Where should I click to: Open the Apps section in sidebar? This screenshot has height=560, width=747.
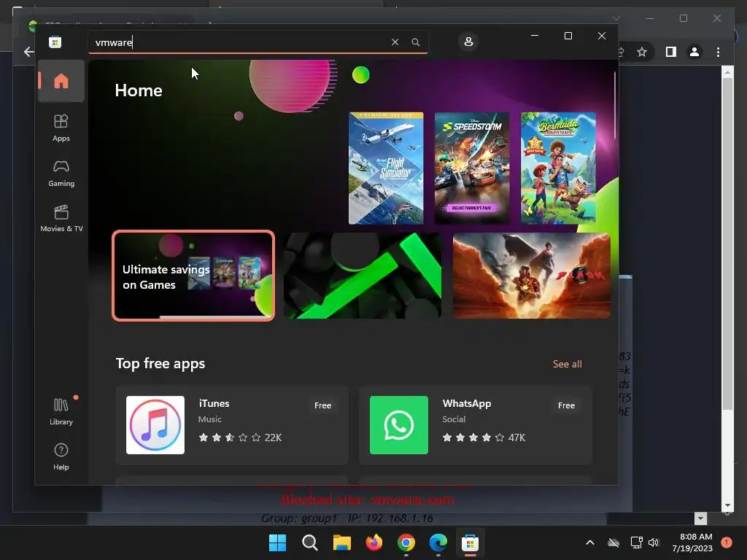(x=61, y=128)
